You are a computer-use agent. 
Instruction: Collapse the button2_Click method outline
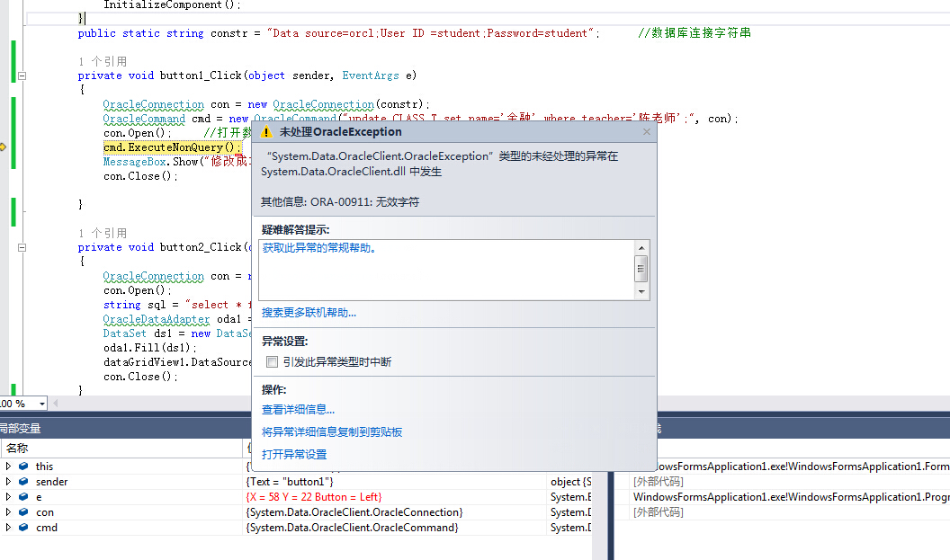point(22,247)
